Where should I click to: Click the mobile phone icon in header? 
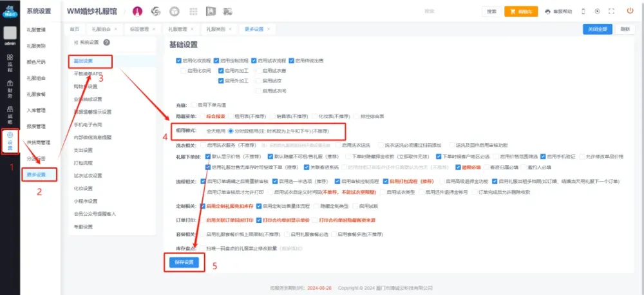[583, 11]
